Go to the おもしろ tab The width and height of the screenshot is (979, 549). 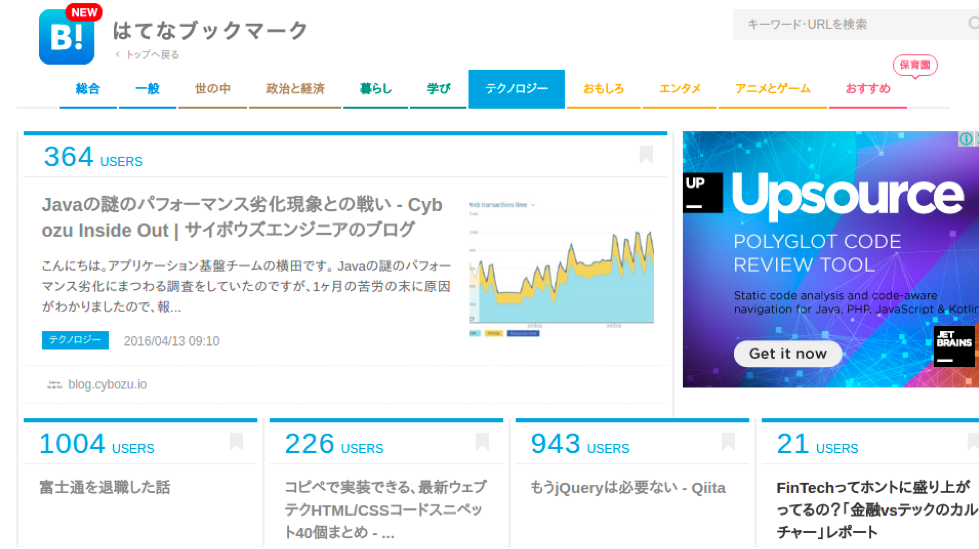604,89
